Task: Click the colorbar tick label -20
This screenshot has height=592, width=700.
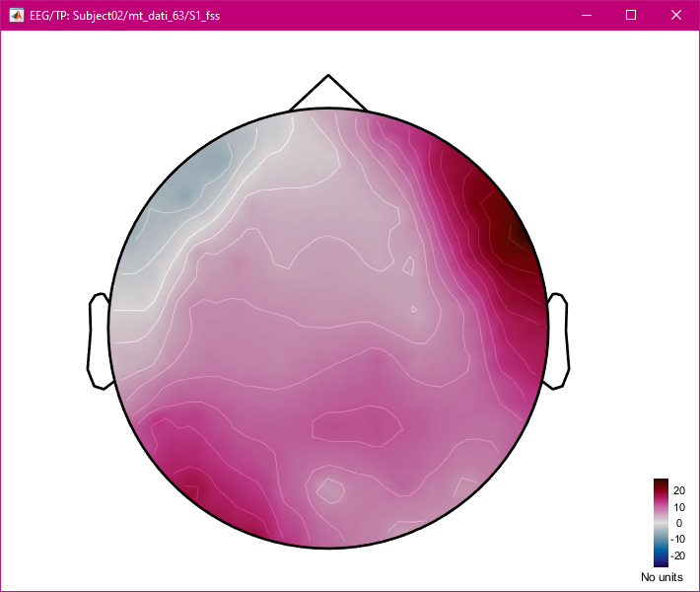Action: click(x=677, y=555)
